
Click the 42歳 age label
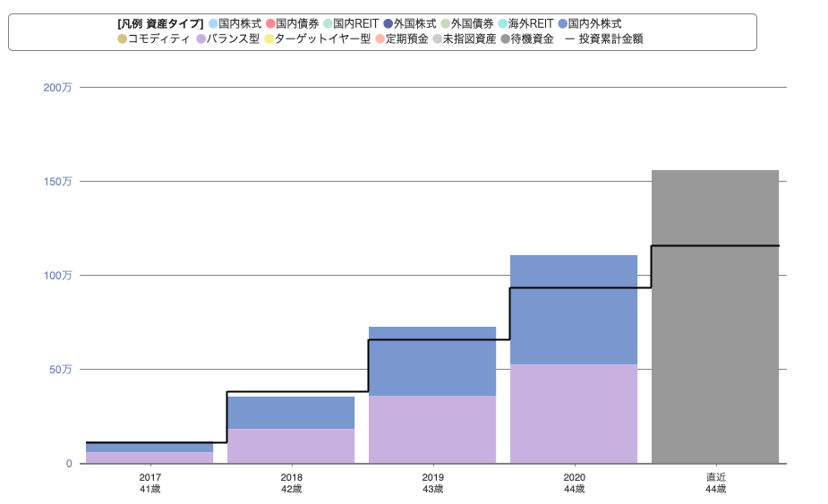292,489
